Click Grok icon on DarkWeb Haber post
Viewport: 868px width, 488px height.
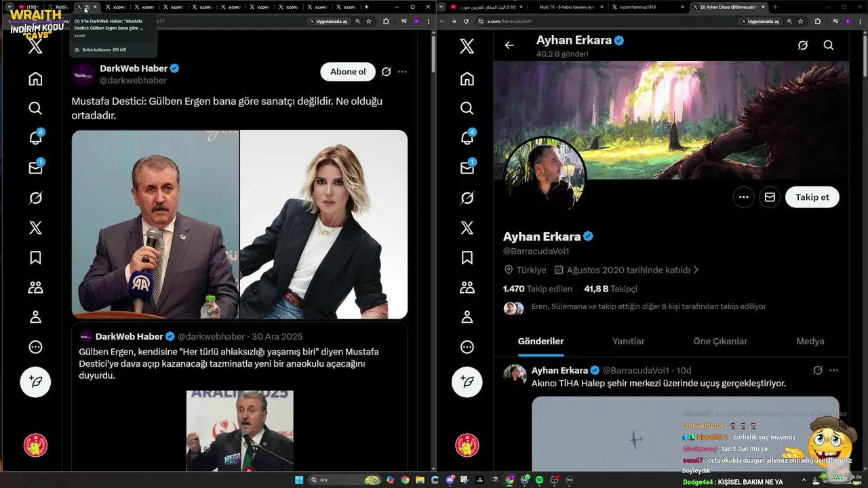(386, 72)
